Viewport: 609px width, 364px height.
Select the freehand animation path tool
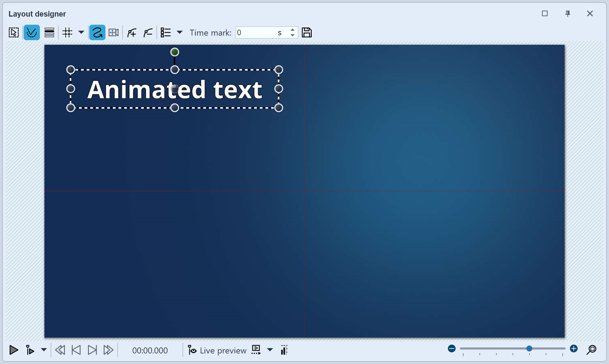tap(97, 32)
